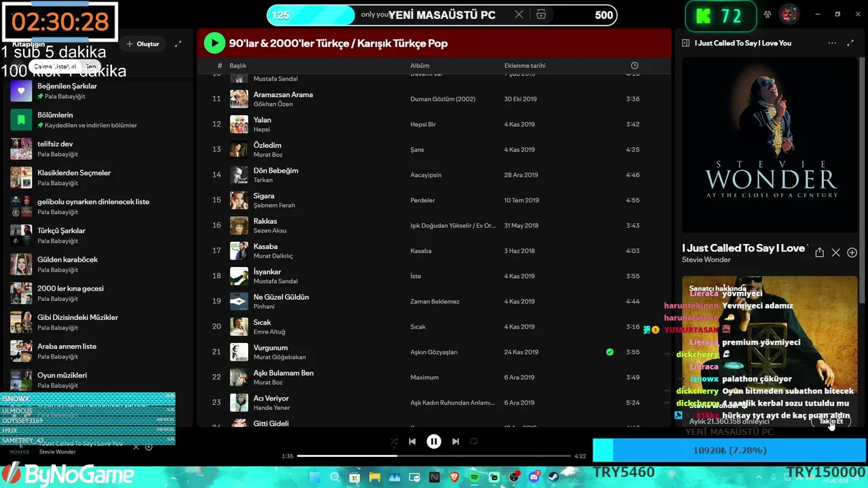Viewport: 868px width, 488px height.
Task: Open the Gibi Dizisindeki Müzikler playlist
Action: tap(95, 322)
